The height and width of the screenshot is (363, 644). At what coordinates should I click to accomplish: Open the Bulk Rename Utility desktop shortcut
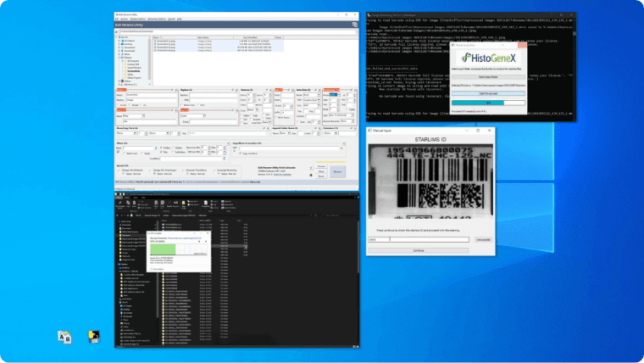64,337
